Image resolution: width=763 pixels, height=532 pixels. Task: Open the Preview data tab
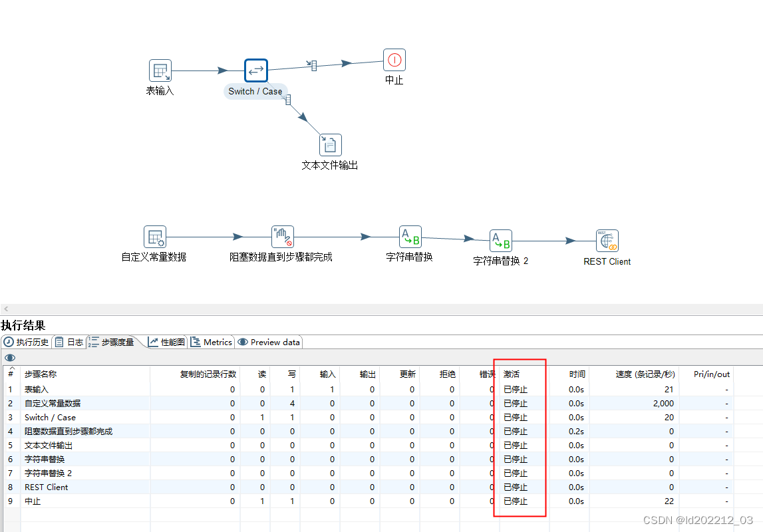point(269,342)
